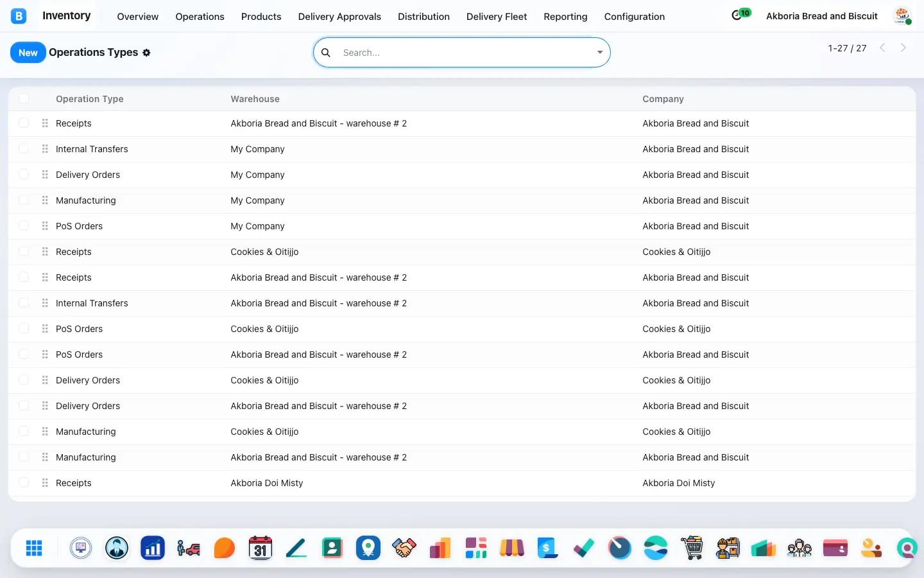This screenshot has height=578, width=924.
Task: Open the person with car app icon
Action: pos(189,548)
